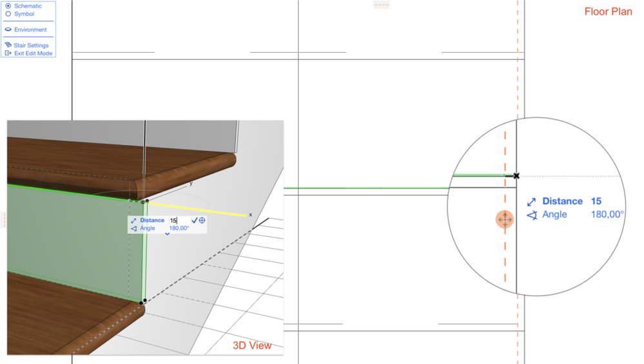Click the Distance arrow icon in 3D tracker
Screen dimensions: 644x364
point(133,220)
